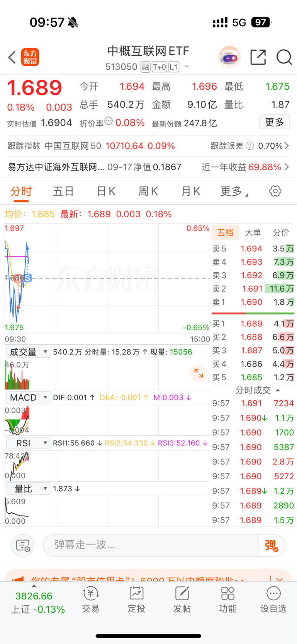Open the RSI indicator dropdown
Image resolution: width=297 pixels, height=644 pixels.
29,443
